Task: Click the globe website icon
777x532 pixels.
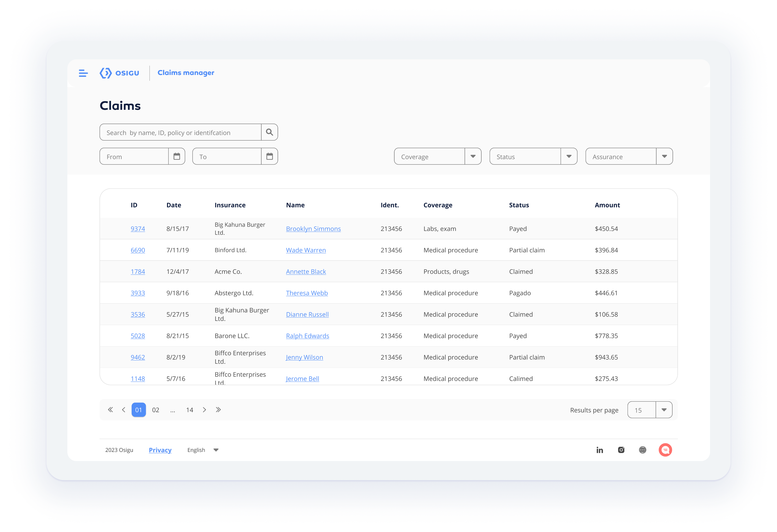Action: 643,450
